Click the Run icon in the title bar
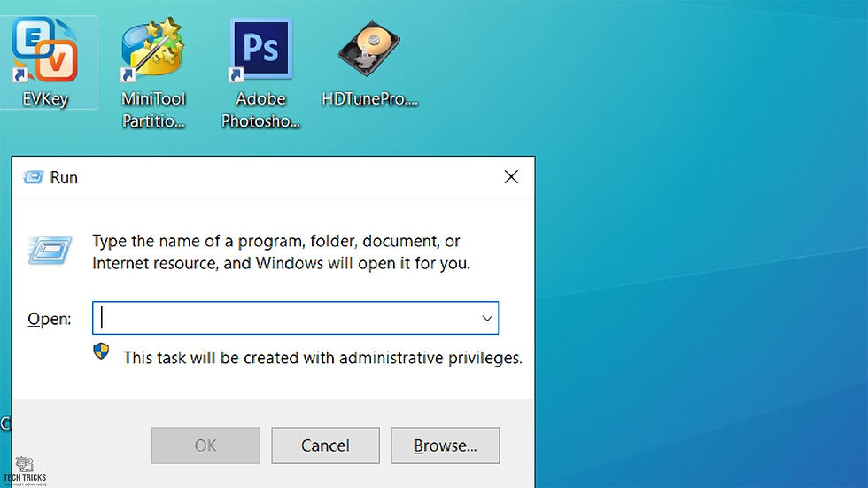Viewport: 868px width, 488px height. (34, 177)
